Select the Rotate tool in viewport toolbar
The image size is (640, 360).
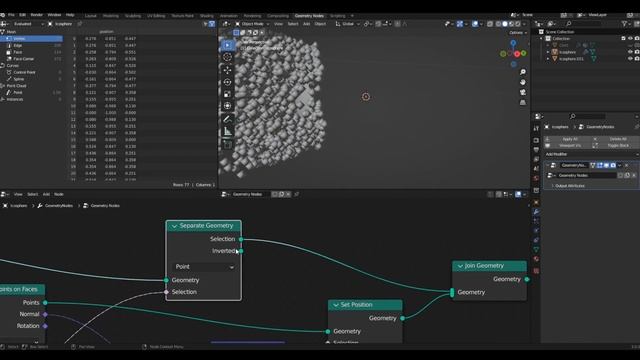click(227, 82)
